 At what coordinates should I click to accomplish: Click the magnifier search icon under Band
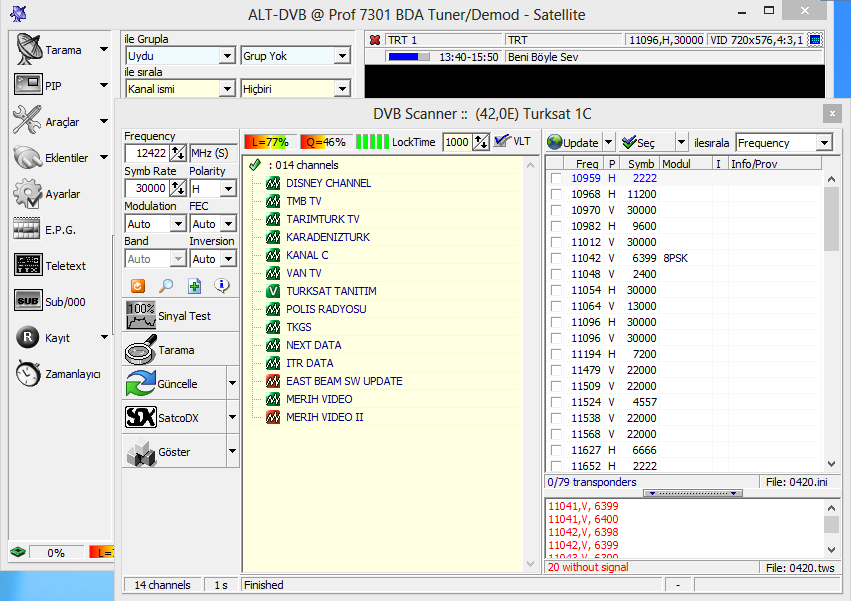pyautogui.click(x=166, y=286)
